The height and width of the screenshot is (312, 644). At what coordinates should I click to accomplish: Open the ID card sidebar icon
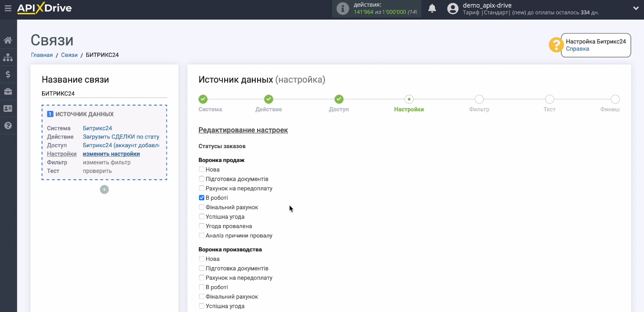point(8,108)
